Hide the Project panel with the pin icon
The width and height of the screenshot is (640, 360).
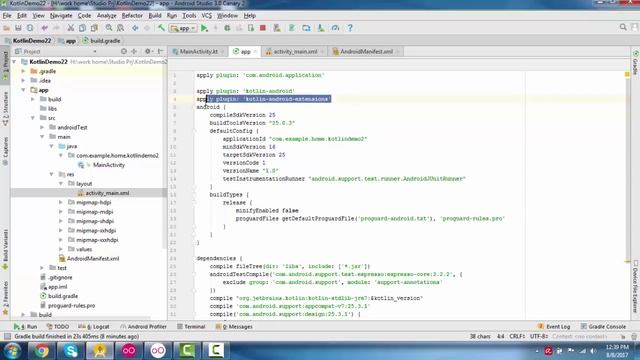pyautogui.click(x=161, y=51)
